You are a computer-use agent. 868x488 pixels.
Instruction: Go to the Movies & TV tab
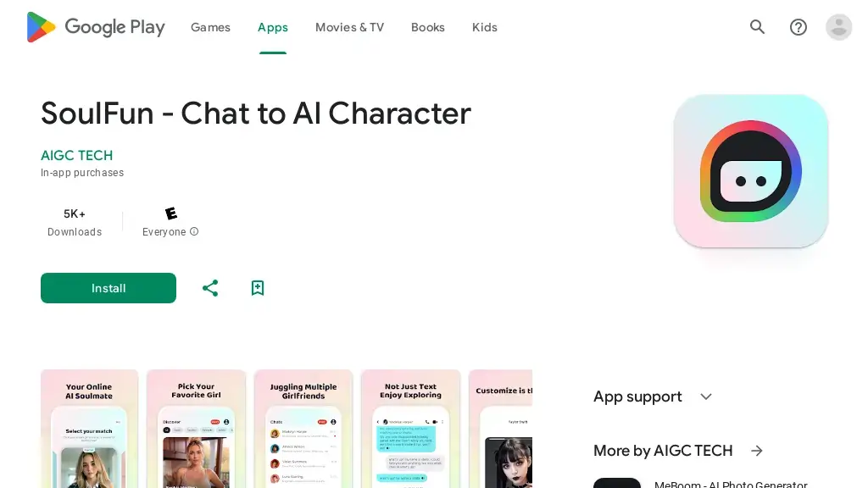349,27
